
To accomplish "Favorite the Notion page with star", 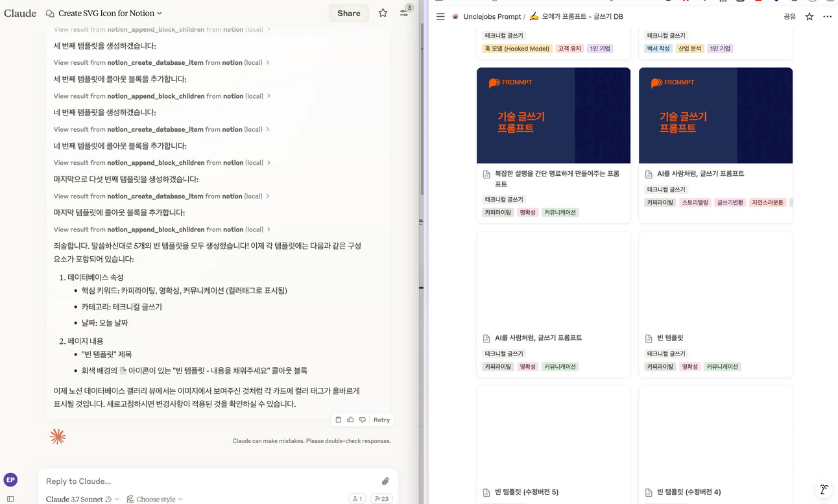I will click(809, 17).
